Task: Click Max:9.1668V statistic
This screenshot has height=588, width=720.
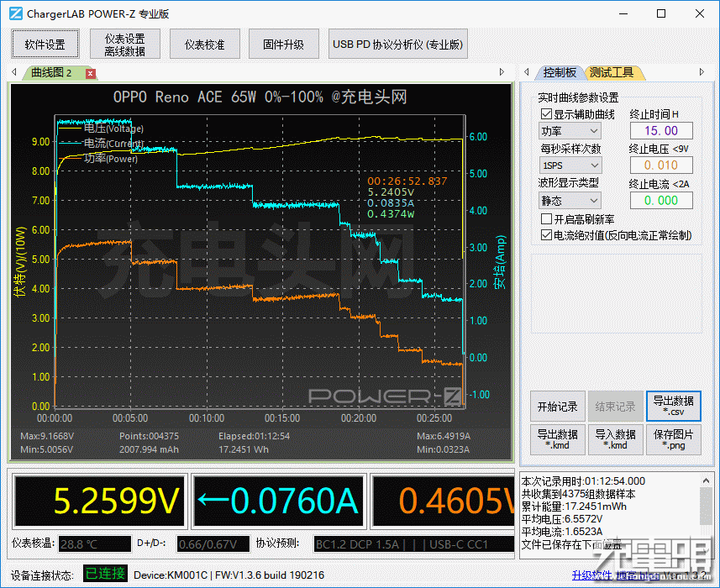Action: (x=47, y=436)
